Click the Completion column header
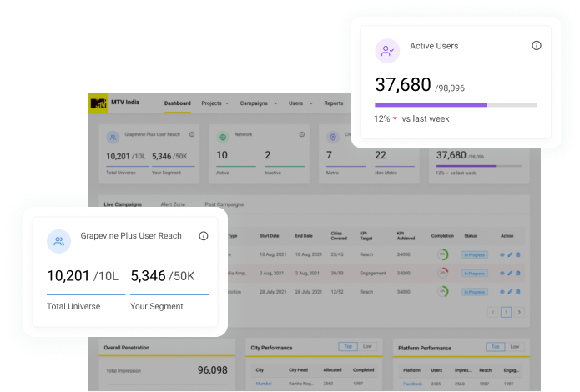 click(442, 236)
